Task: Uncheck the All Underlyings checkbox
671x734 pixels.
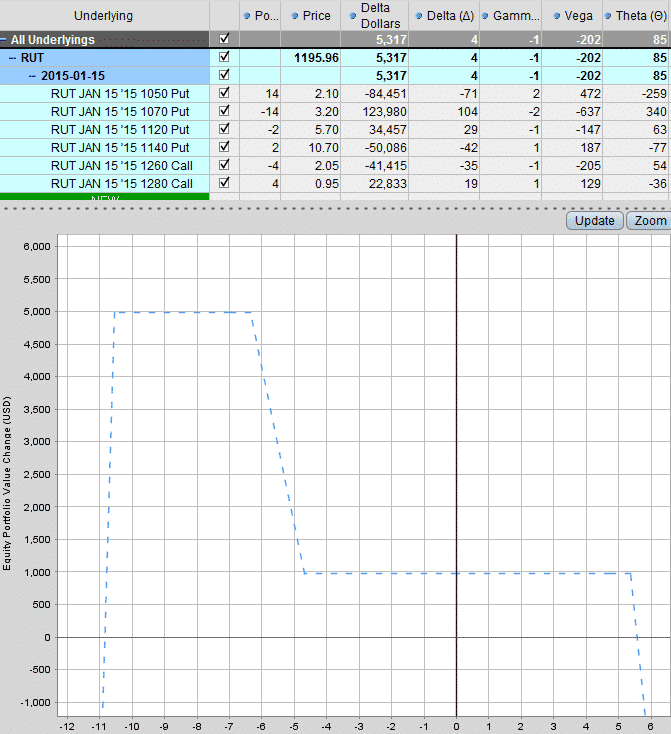Action: point(224,38)
